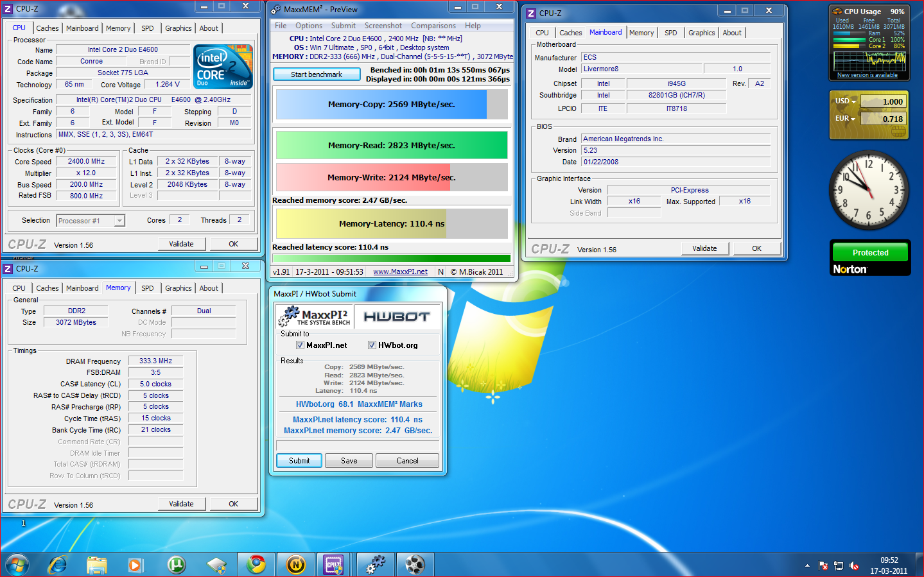Click the MaxxPI² System Bench logo
Screen dimensions: 924x577
pyautogui.click(x=315, y=316)
